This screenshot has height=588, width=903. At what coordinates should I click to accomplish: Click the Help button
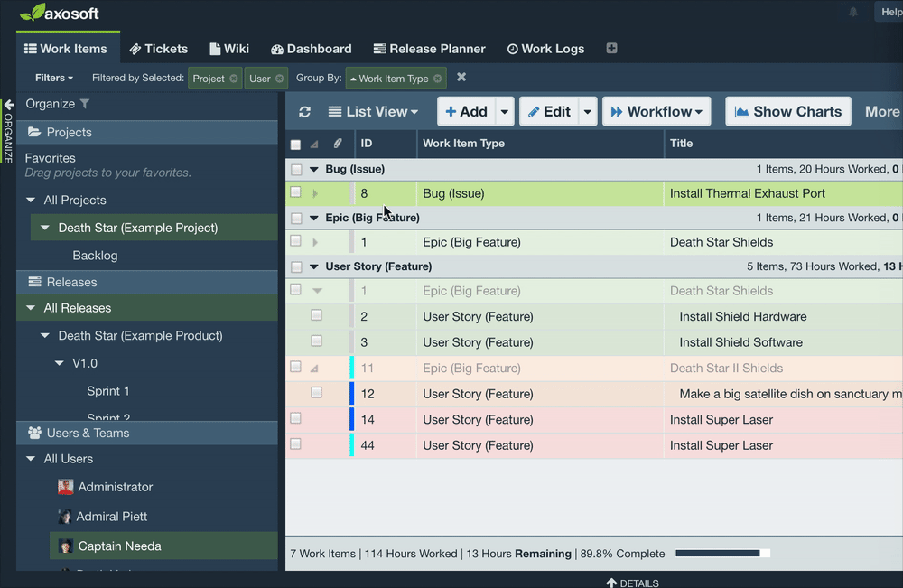(x=889, y=12)
